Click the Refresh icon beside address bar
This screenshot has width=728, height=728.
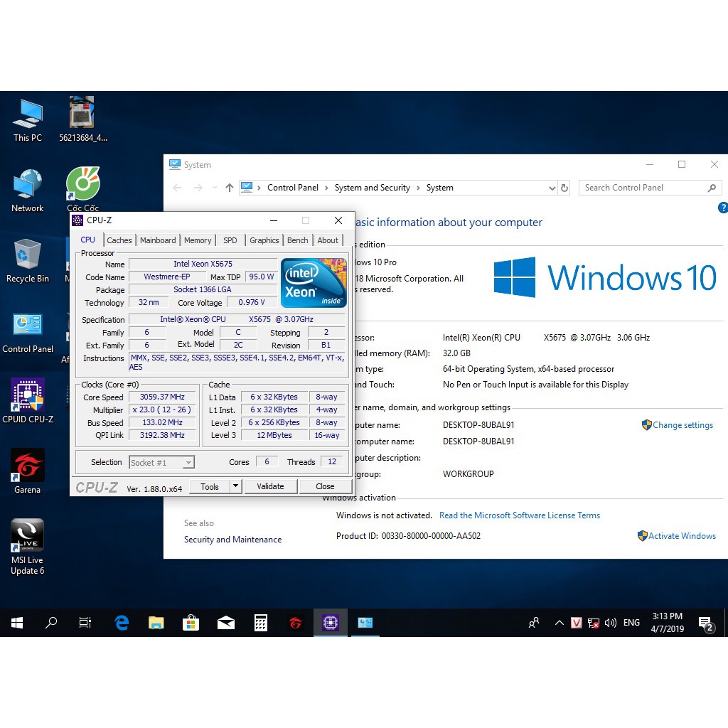click(x=564, y=188)
